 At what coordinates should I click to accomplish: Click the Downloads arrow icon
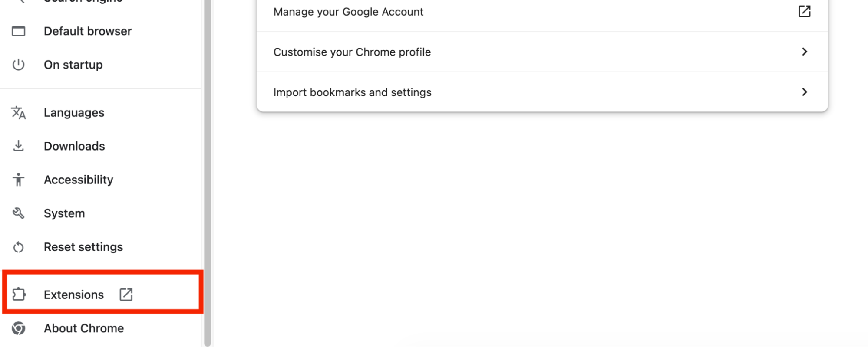point(18,146)
